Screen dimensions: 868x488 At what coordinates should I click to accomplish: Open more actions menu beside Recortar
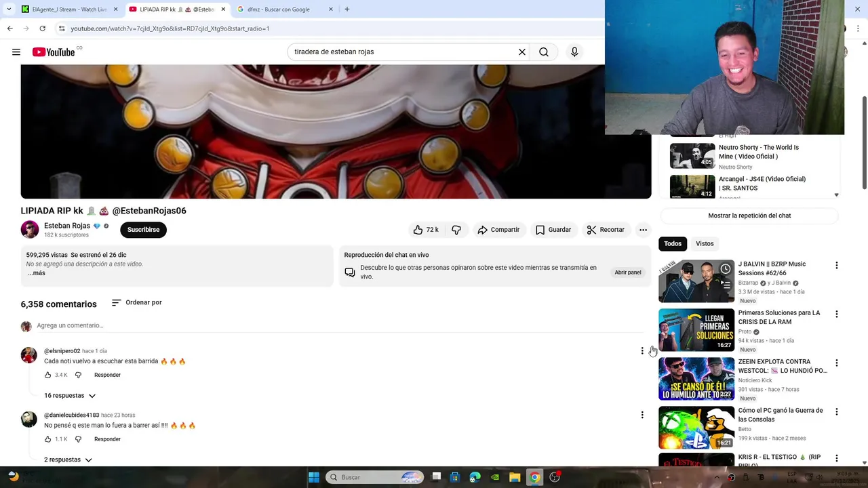point(643,230)
